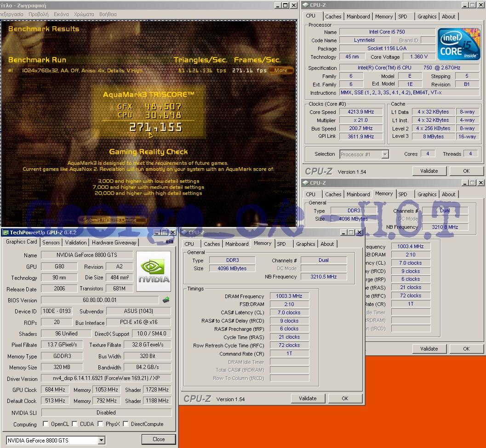Open Graphics tab in CPU-Z window showing Intel Core i5 750
This screenshot has height=448, width=486.
pyautogui.click(x=427, y=17)
